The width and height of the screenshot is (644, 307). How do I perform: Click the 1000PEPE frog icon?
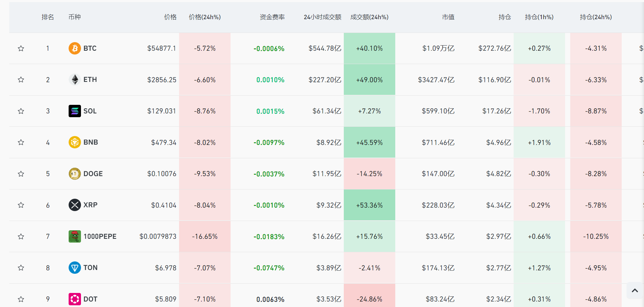[x=74, y=236]
